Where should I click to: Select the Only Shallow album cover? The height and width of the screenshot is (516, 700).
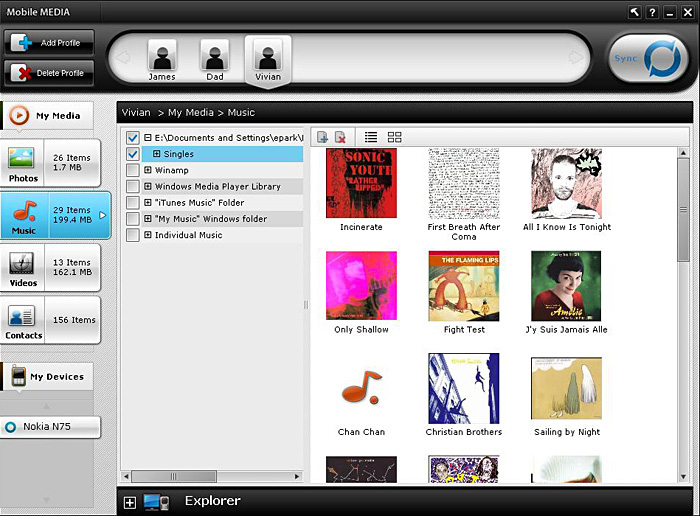pos(361,286)
